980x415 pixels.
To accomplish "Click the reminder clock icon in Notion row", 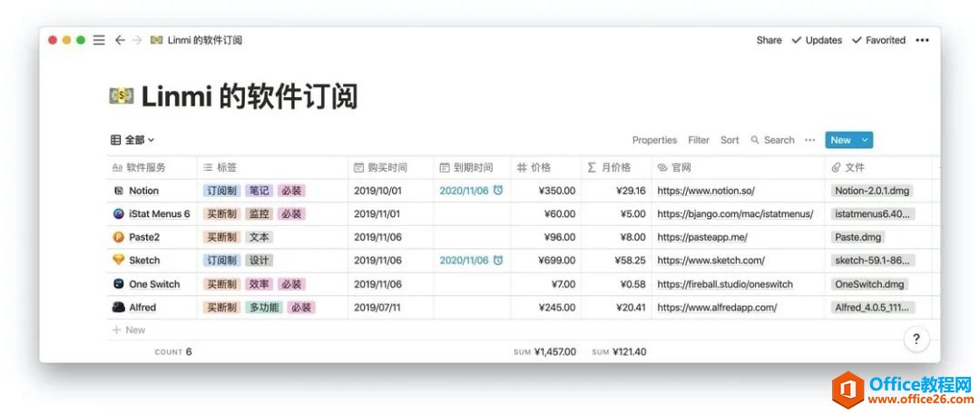I will [498, 191].
